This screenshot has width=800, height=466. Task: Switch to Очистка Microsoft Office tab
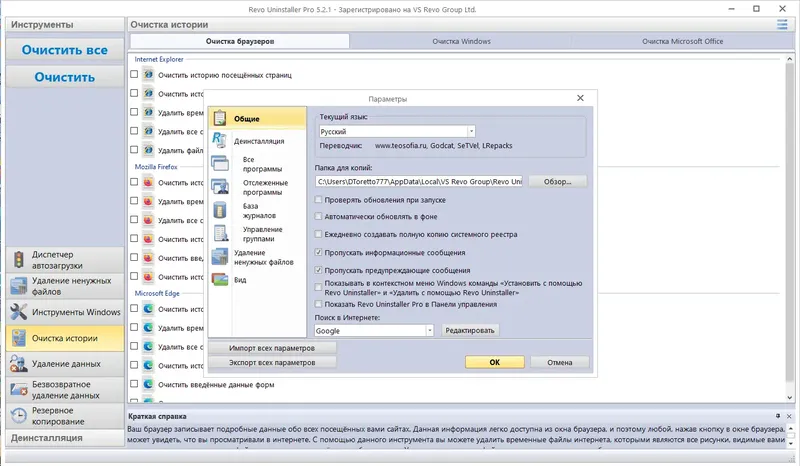[682, 41]
